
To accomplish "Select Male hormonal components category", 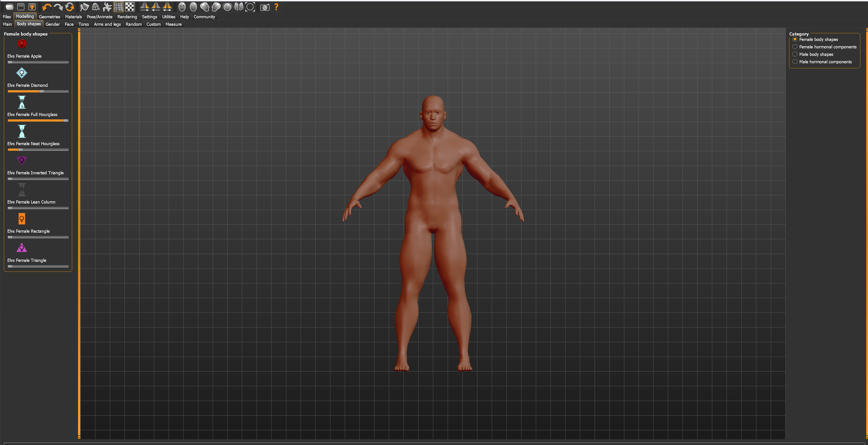I will pyautogui.click(x=795, y=62).
